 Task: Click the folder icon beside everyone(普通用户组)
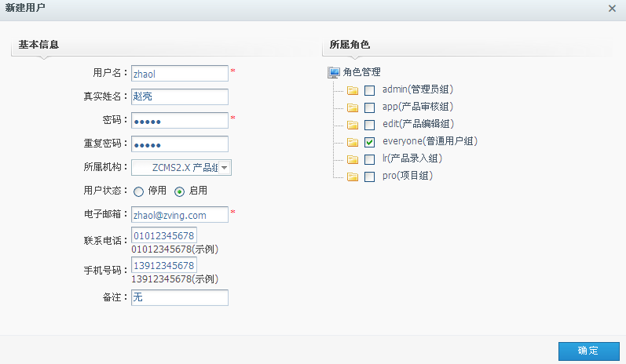click(x=353, y=142)
